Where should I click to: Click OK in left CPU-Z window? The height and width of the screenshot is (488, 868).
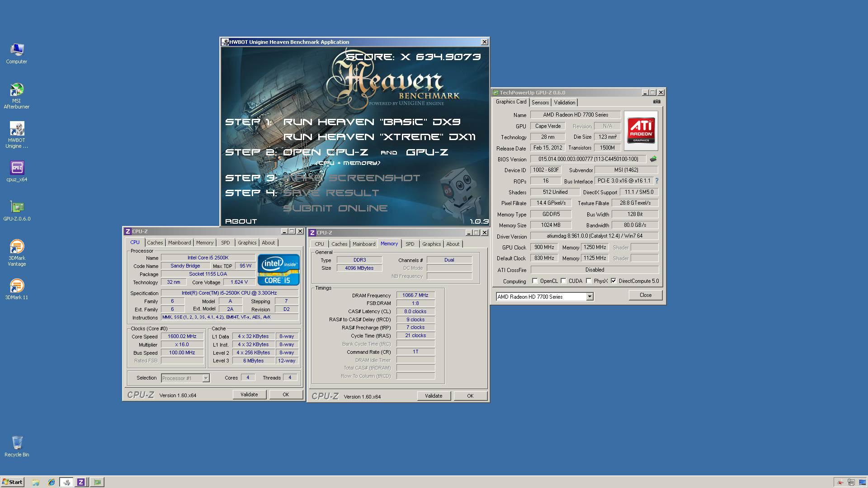286,394
